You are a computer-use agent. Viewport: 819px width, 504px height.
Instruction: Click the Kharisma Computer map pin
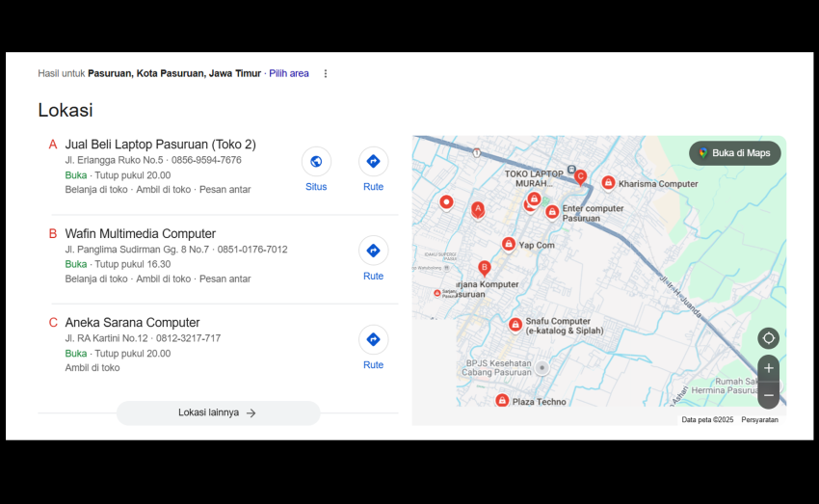point(607,183)
